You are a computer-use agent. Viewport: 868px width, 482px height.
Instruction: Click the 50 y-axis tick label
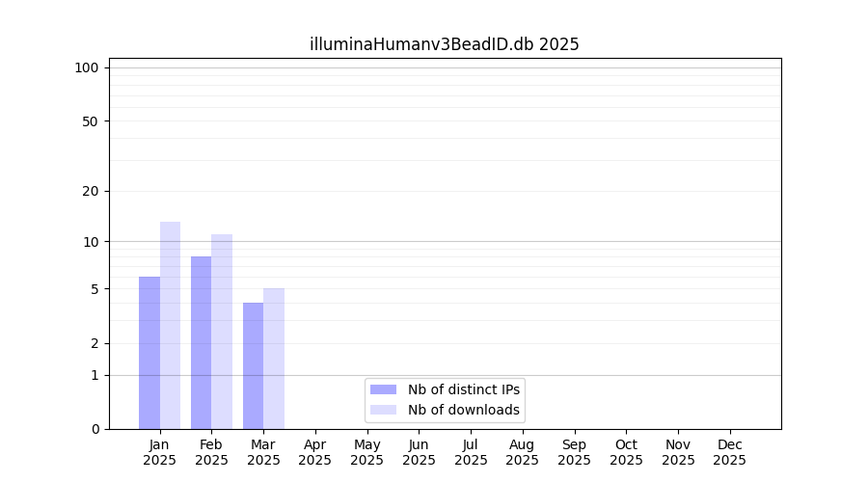(x=90, y=121)
